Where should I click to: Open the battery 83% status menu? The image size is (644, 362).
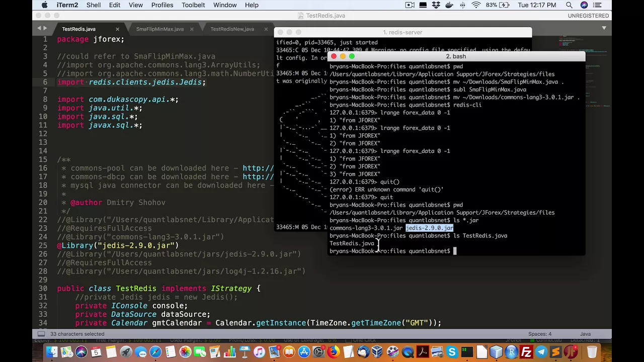[499, 5]
